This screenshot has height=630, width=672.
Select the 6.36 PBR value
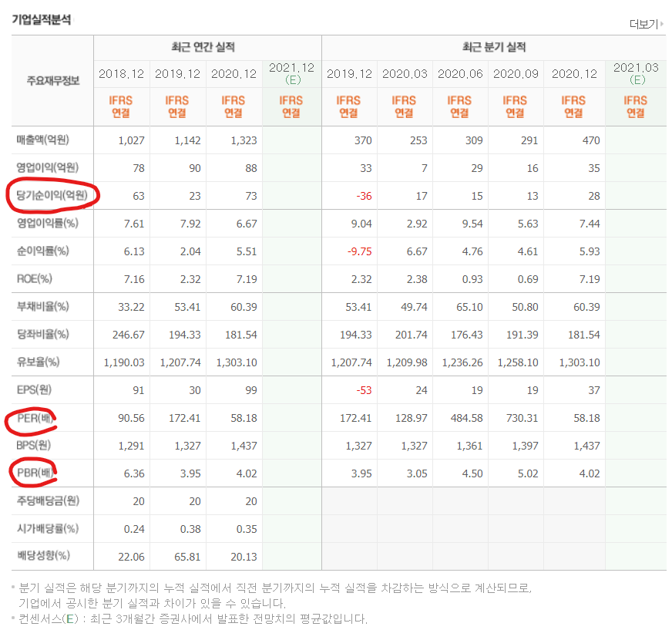(134, 473)
